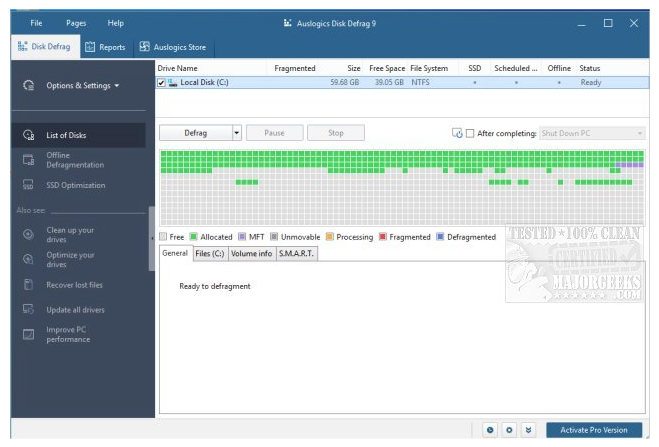Enable the After completing checkbox
Image resolution: width=659 pixels, height=447 pixels.
point(470,133)
